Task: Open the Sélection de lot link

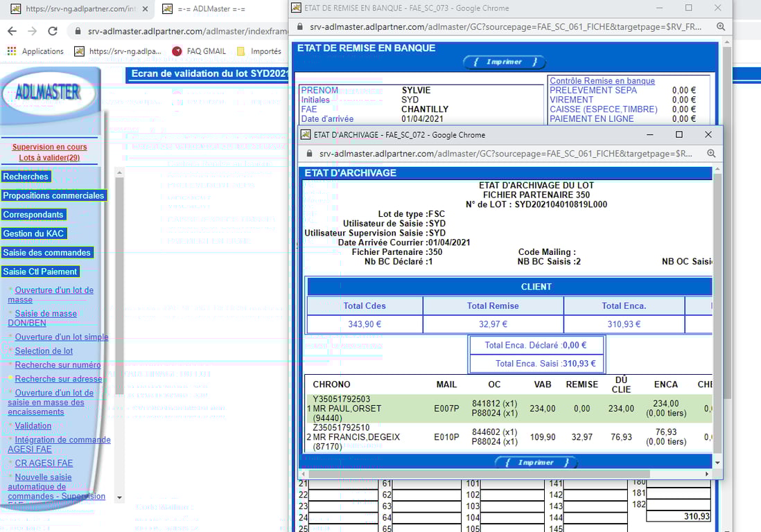Action: pyautogui.click(x=44, y=351)
